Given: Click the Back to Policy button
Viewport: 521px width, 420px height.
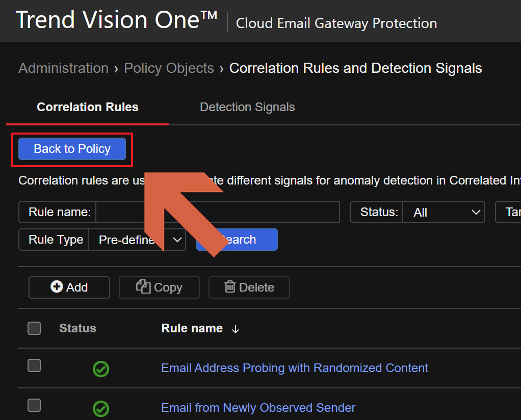Looking at the screenshot, I should (72, 149).
